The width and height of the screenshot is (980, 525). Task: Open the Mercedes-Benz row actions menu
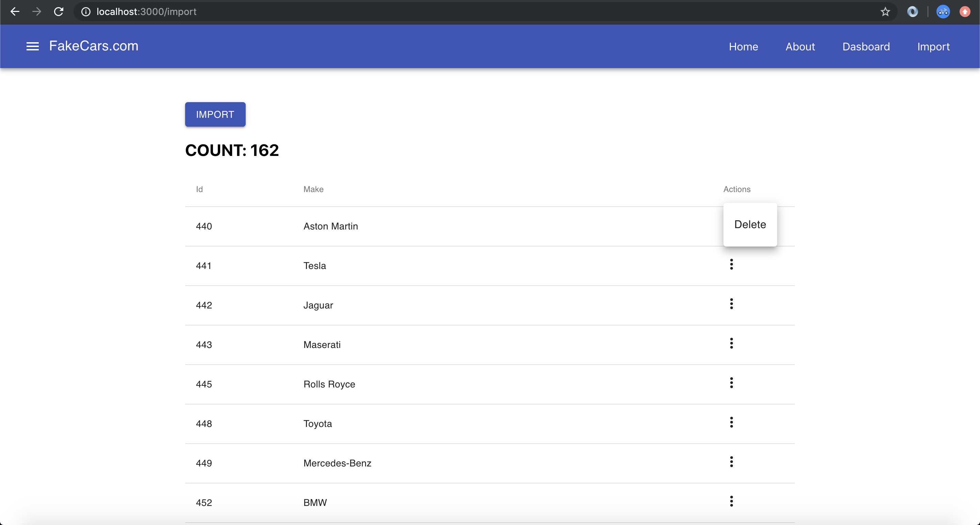pyautogui.click(x=731, y=462)
